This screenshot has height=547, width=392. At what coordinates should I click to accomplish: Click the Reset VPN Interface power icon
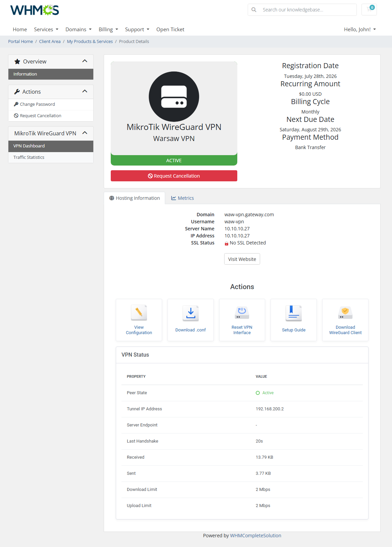tap(242, 313)
